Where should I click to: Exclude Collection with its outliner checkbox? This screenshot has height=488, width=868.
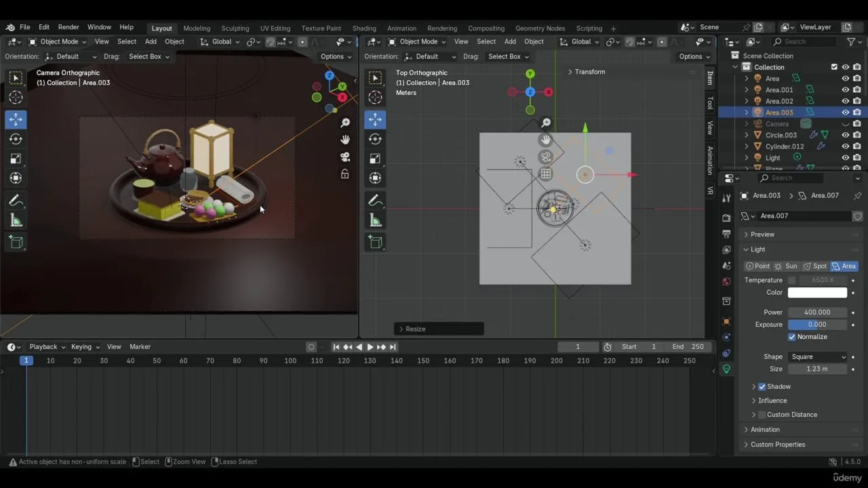834,67
